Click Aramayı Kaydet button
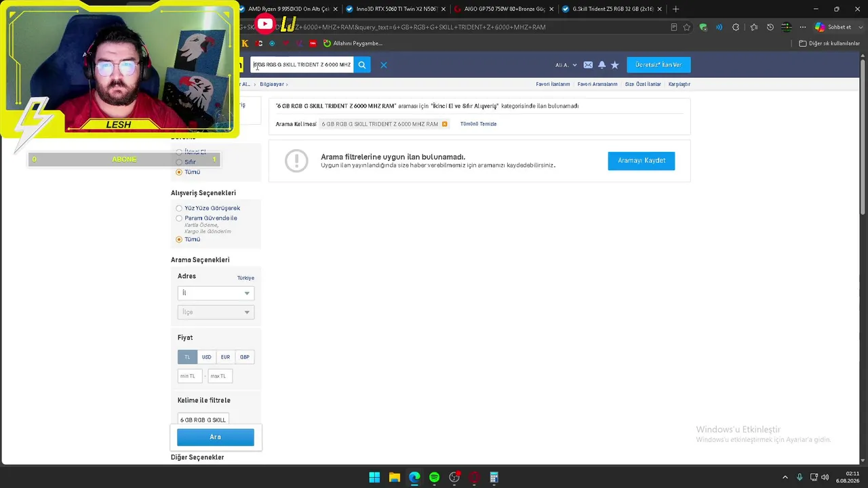 (x=642, y=161)
